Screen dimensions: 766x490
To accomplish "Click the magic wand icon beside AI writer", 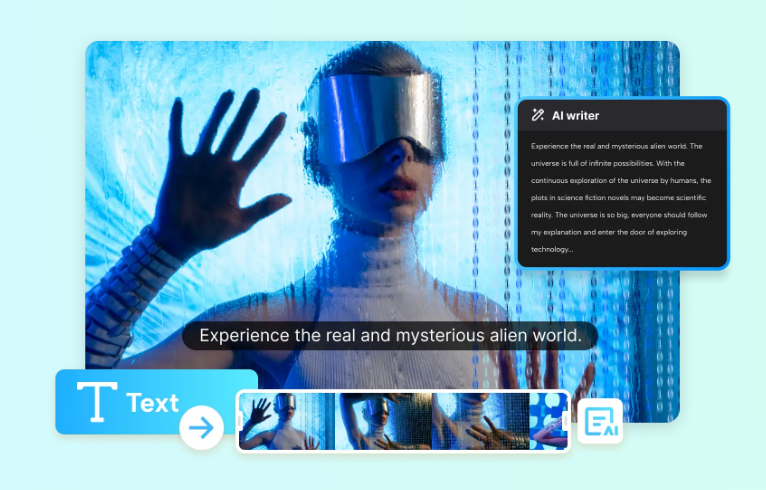I will coord(538,116).
